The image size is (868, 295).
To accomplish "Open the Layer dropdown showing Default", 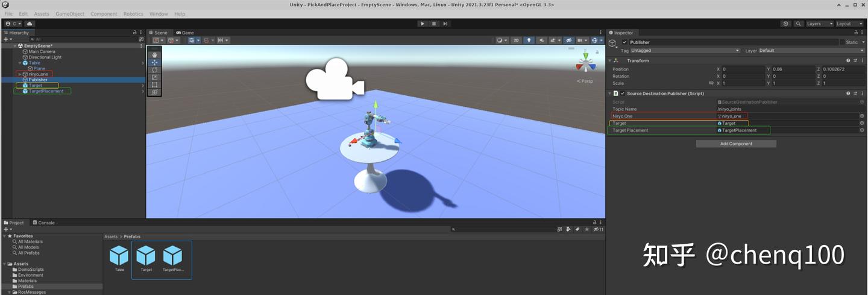I will (810, 51).
